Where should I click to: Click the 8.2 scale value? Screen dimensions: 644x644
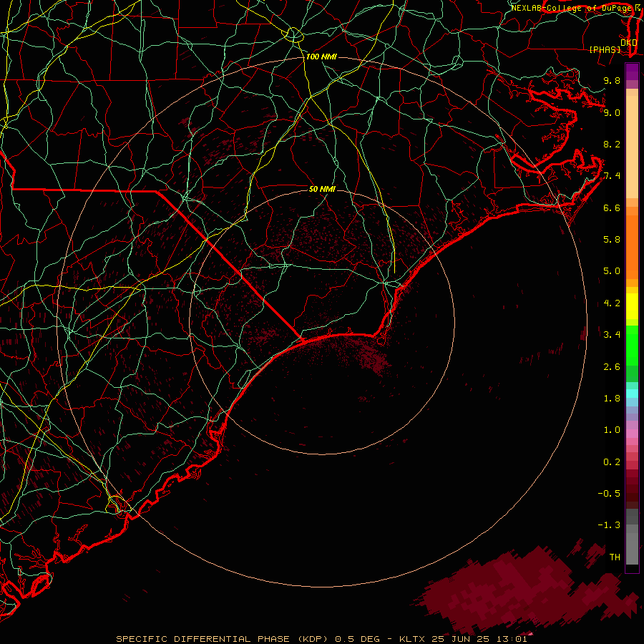tap(612, 144)
